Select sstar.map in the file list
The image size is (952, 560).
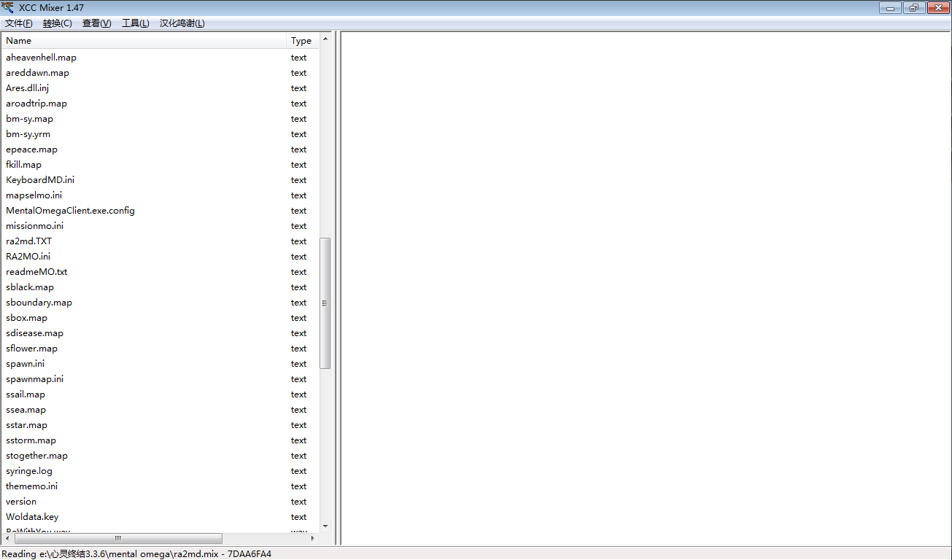tap(26, 425)
